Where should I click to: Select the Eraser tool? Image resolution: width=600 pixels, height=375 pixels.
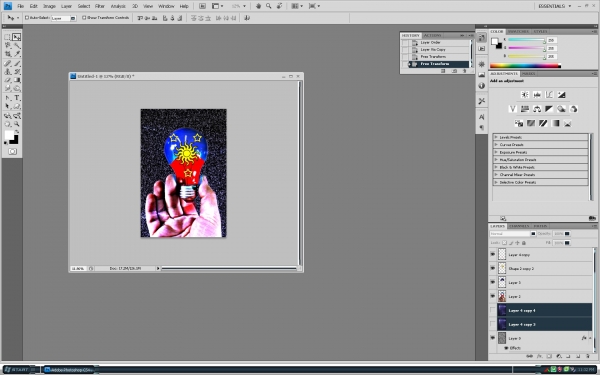point(7,80)
